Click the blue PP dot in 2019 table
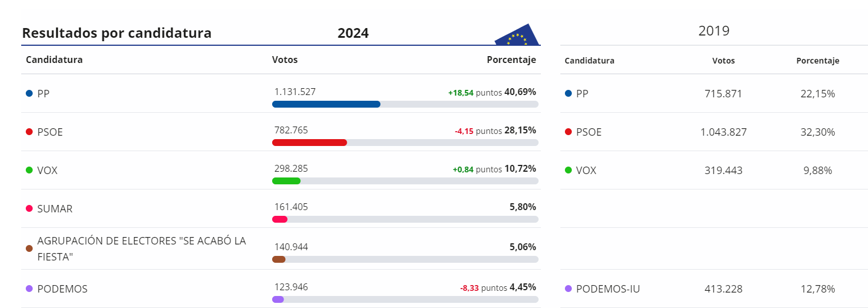 568,93
